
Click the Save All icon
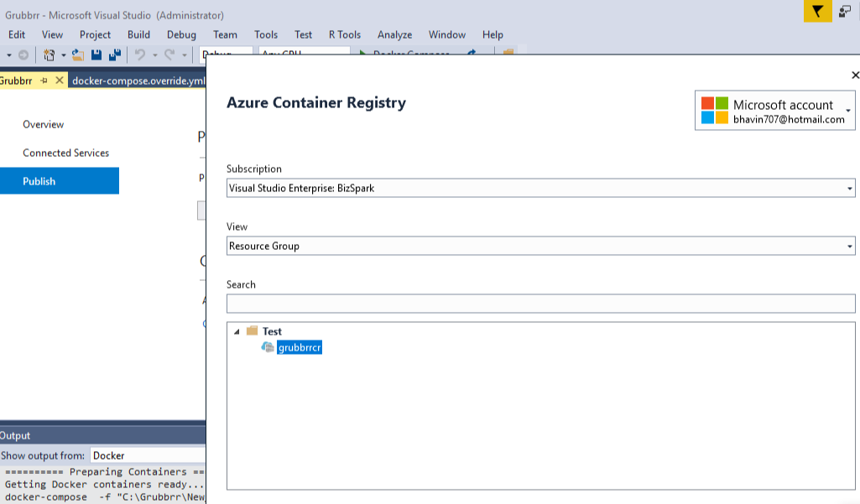click(115, 55)
